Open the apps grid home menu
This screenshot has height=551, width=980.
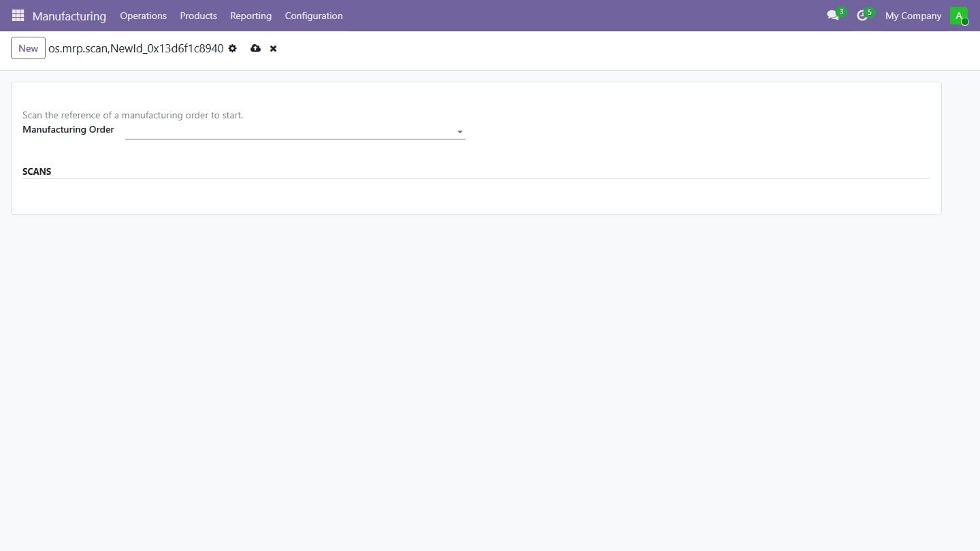pos(18,15)
